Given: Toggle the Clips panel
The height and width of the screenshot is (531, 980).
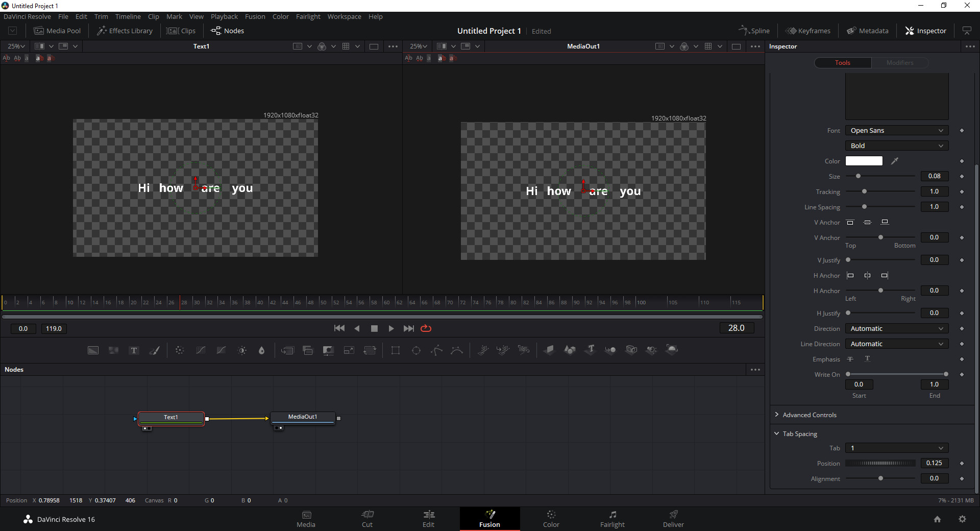Looking at the screenshot, I should (181, 31).
